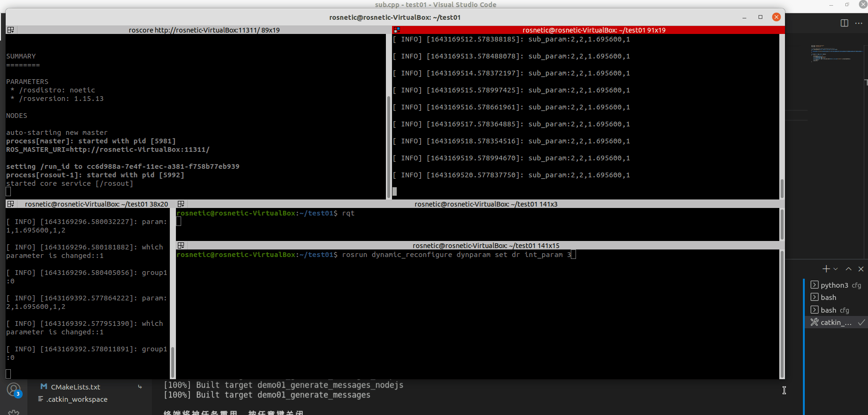Viewport: 868px width, 415px height.
Task: Focus the rqt command line prompt
Action: click(x=265, y=213)
